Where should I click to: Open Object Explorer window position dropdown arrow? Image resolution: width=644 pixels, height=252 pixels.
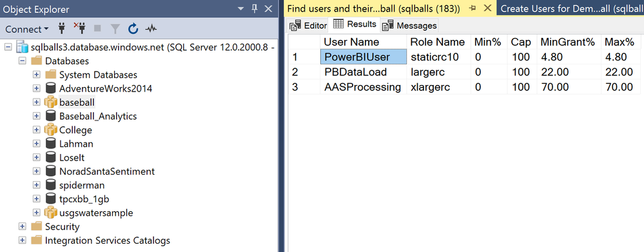[240, 8]
